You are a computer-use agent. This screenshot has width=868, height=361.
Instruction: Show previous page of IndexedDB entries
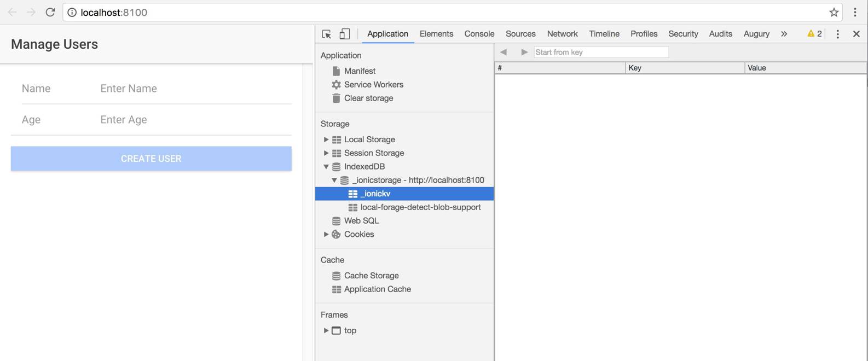(504, 52)
